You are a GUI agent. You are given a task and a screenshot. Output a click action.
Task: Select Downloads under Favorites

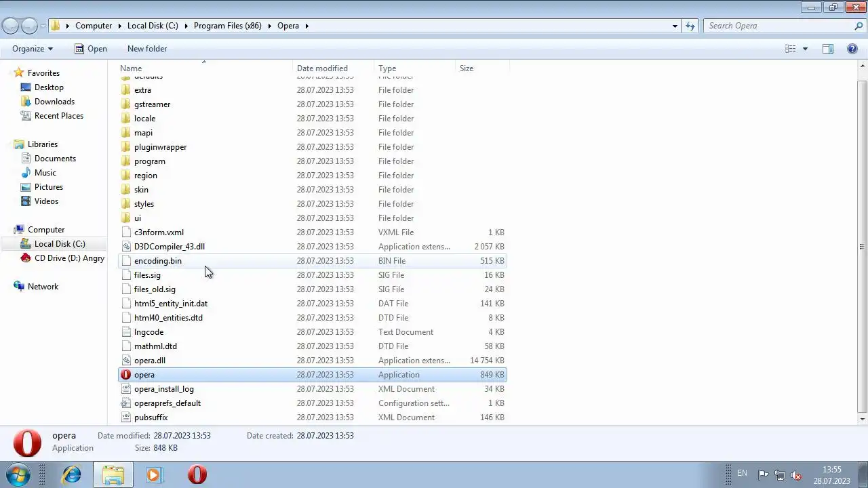point(54,102)
